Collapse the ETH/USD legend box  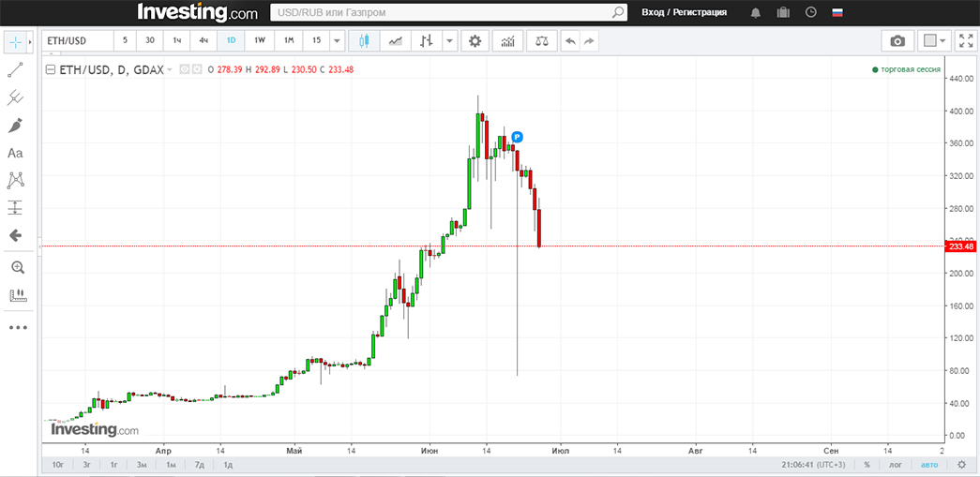[52, 69]
